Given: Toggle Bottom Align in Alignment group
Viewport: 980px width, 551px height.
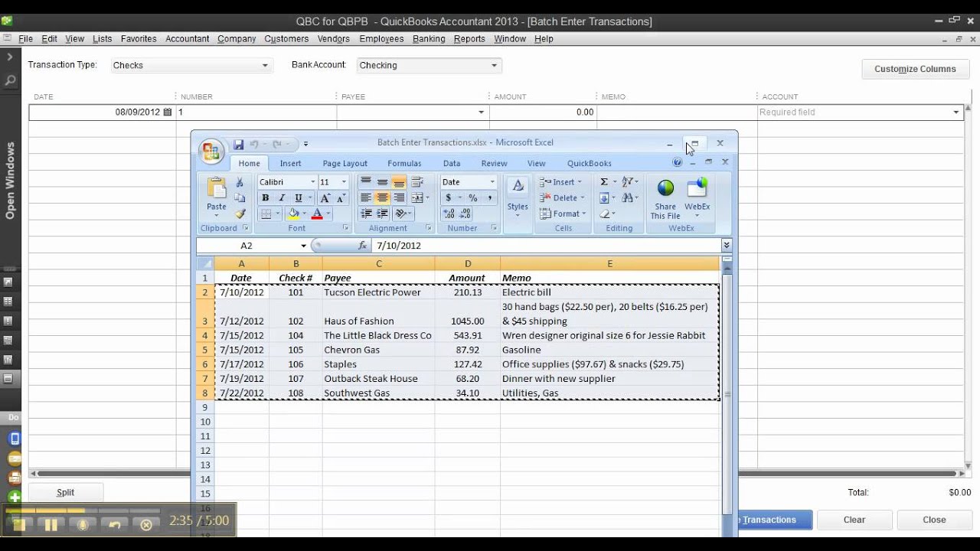Looking at the screenshot, I should pyautogui.click(x=398, y=182).
